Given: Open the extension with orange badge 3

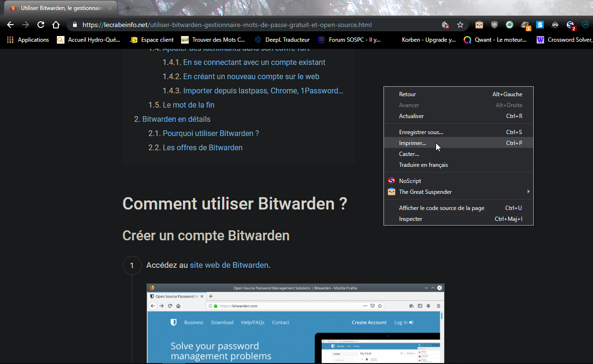Looking at the screenshot, I should coord(525,25).
